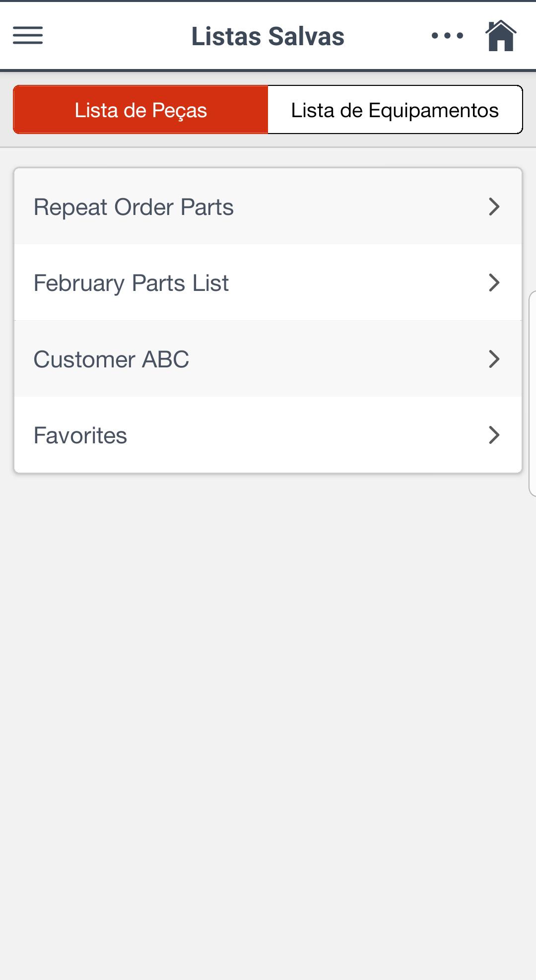
Task: Go to the home screen
Action: pyautogui.click(x=501, y=35)
